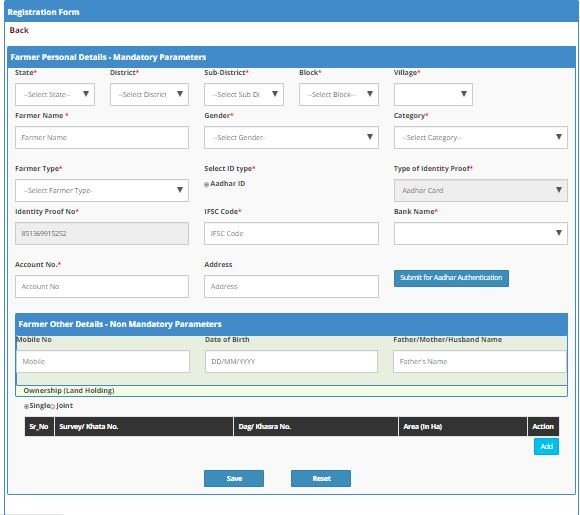Click the Father's Name input field
The image size is (580, 515).
480,361
